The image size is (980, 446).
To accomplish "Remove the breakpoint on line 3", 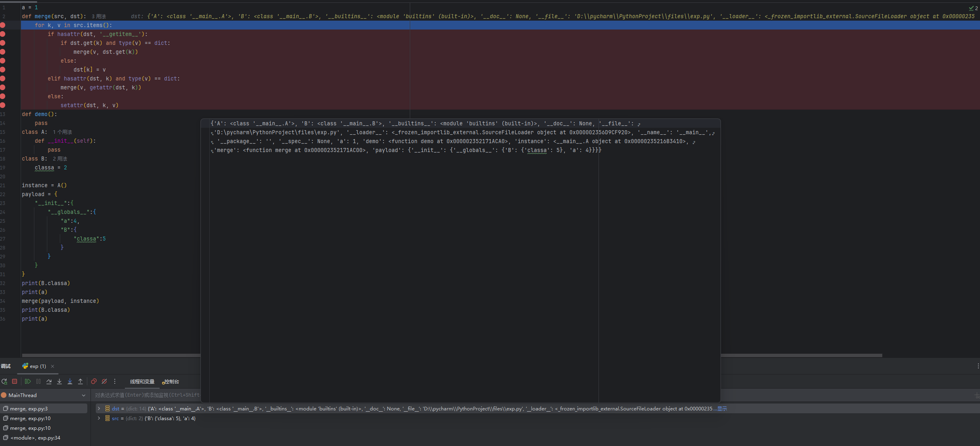I will click(x=3, y=25).
